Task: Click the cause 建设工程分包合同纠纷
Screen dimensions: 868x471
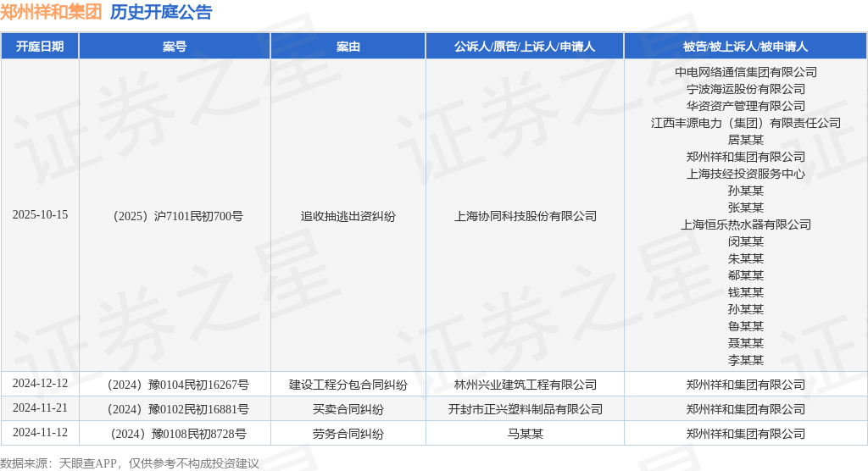Action: point(348,385)
